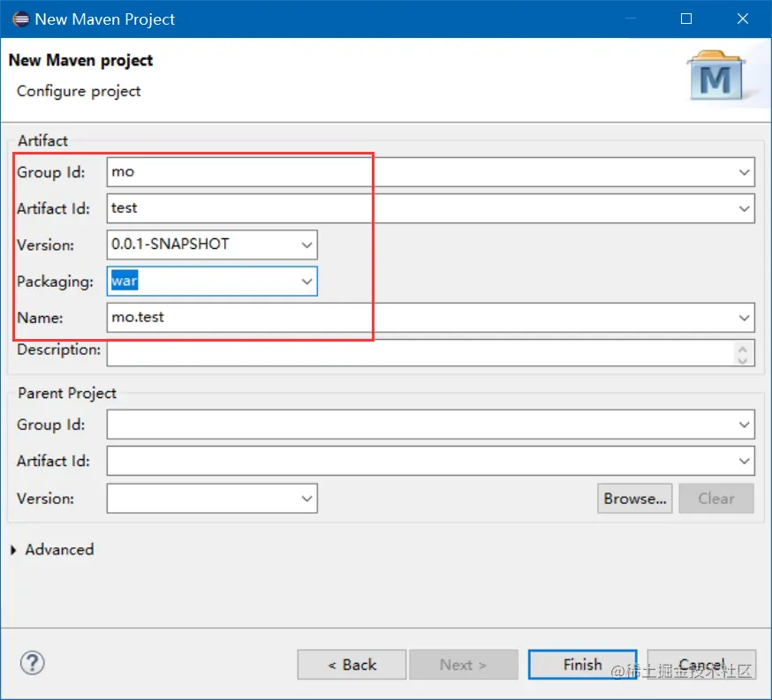Click the Finish button
The height and width of the screenshot is (700, 772).
coord(582,665)
